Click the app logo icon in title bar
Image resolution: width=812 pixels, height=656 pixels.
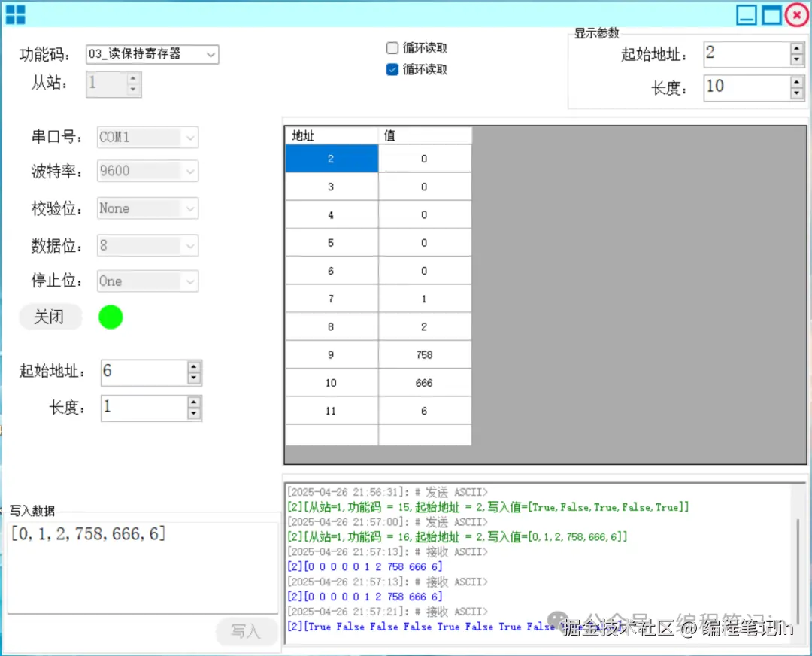coord(15,15)
